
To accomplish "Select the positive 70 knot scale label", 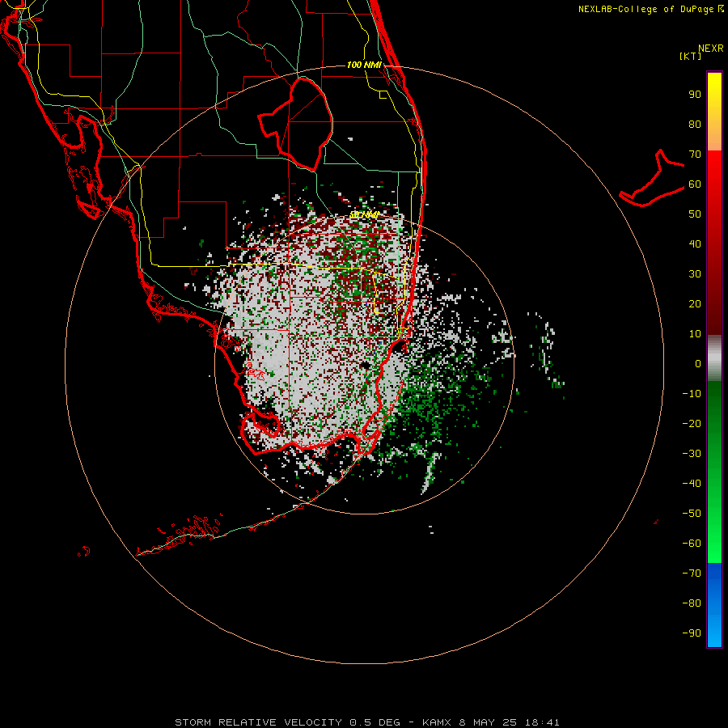I will coord(695,154).
